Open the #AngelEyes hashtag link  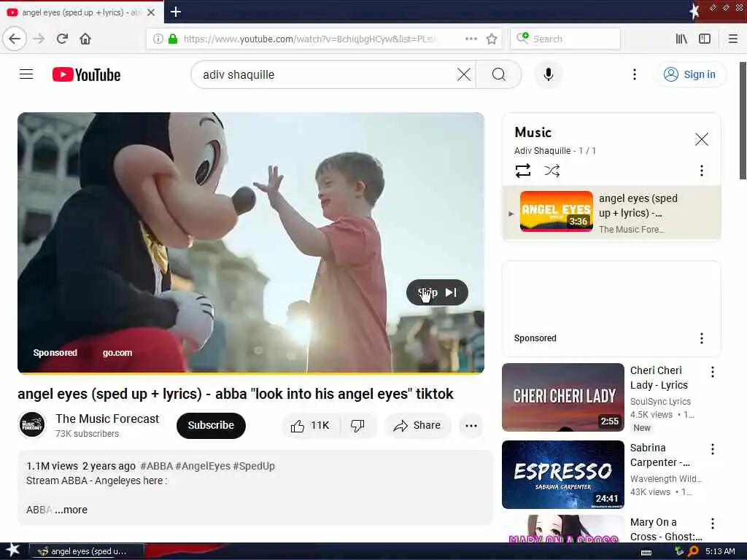click(x=203, y=466)
